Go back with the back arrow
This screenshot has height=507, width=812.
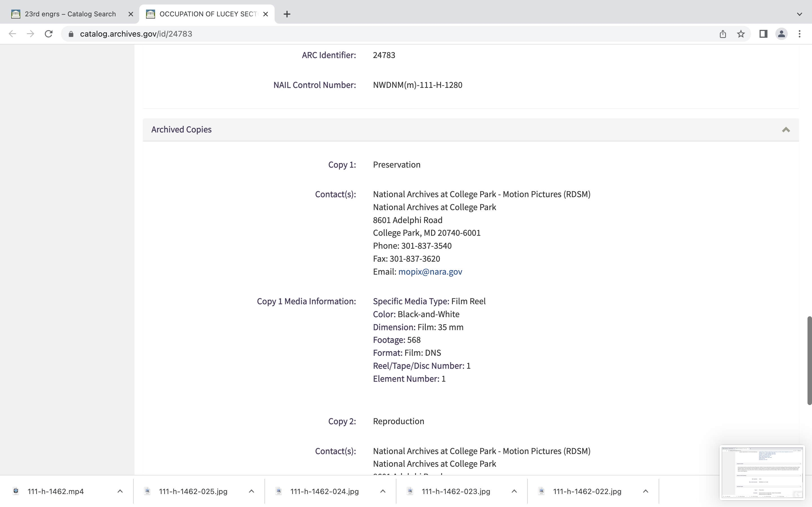point(12,34)
